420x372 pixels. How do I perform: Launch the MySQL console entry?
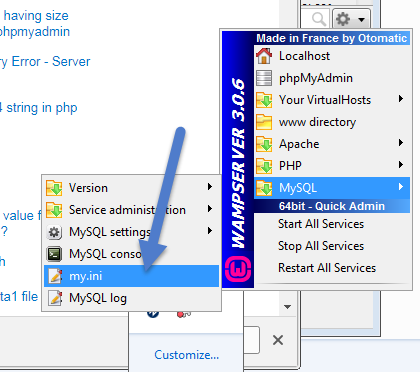[x=131, y=254]
